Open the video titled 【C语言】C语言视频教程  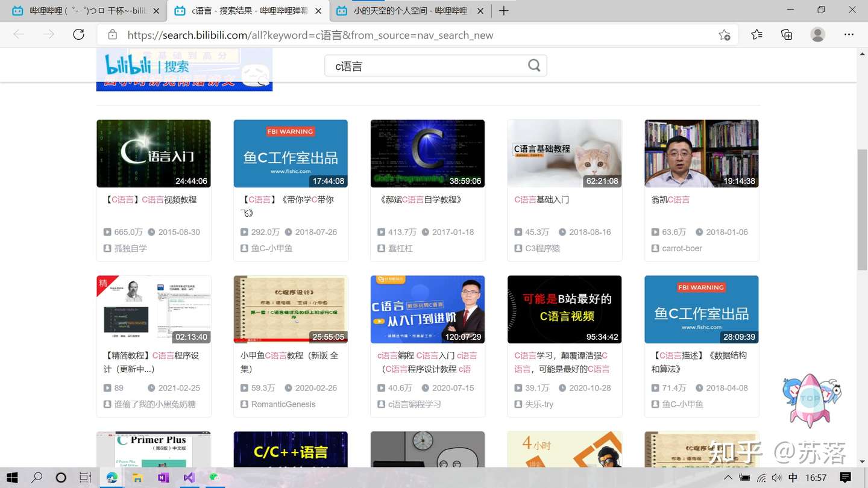(151, 199)
